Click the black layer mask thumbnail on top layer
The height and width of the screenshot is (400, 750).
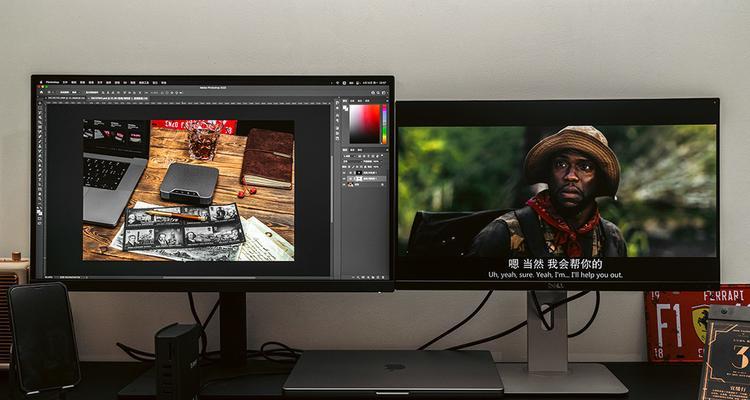tap(359, 173)
